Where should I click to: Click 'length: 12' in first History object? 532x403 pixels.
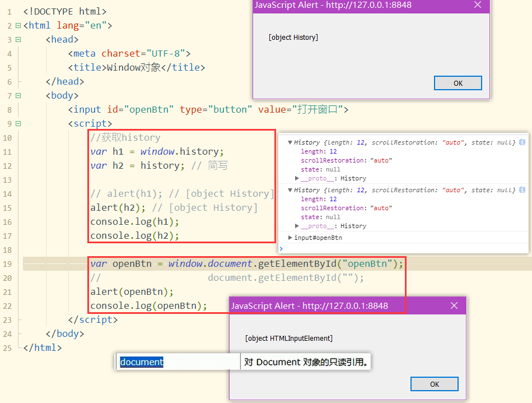(x=319, y=151)
